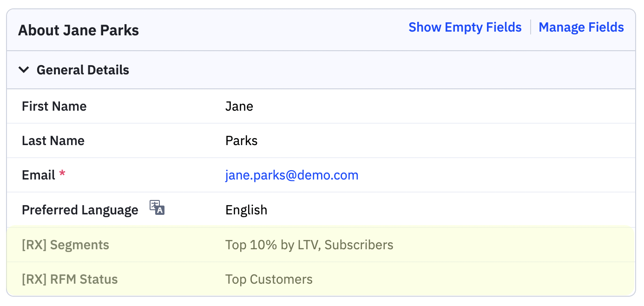Click the translate icon beside Preferred Language
The width and height of the screenshot is (644, 306).
[x=157, y=207]
